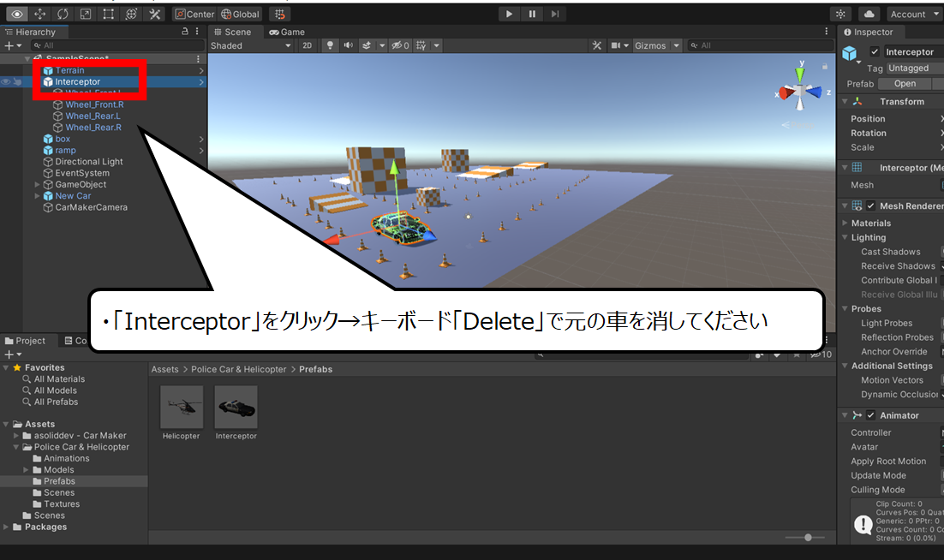Open Unity cloud services
This screenshot has width=944, height=560.
click(x=869, y=14)
